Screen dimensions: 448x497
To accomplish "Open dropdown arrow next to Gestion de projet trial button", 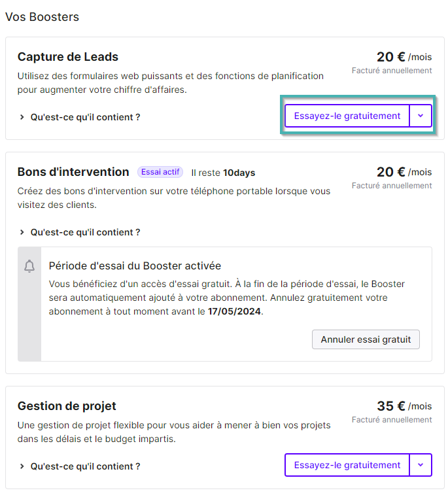I will coord(421,465).
